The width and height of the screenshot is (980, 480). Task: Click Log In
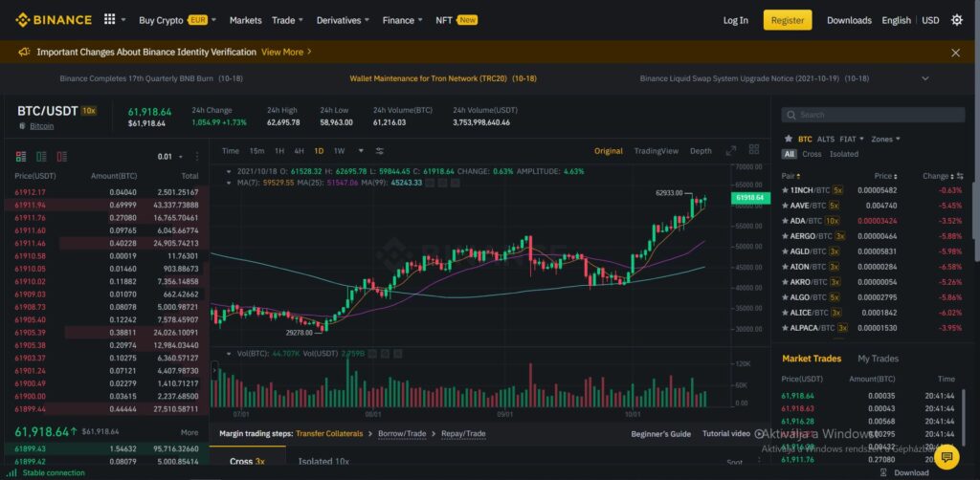(736, 20)
